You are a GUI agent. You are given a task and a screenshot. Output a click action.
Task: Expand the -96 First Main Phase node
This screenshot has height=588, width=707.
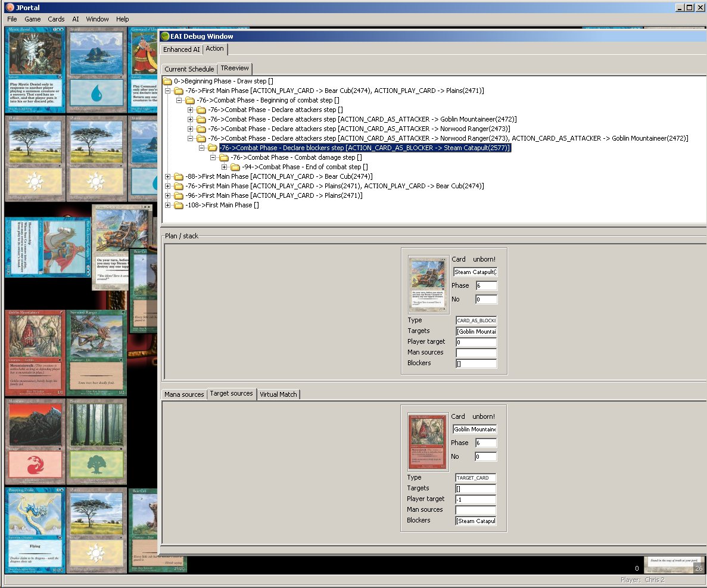point(168,195)
